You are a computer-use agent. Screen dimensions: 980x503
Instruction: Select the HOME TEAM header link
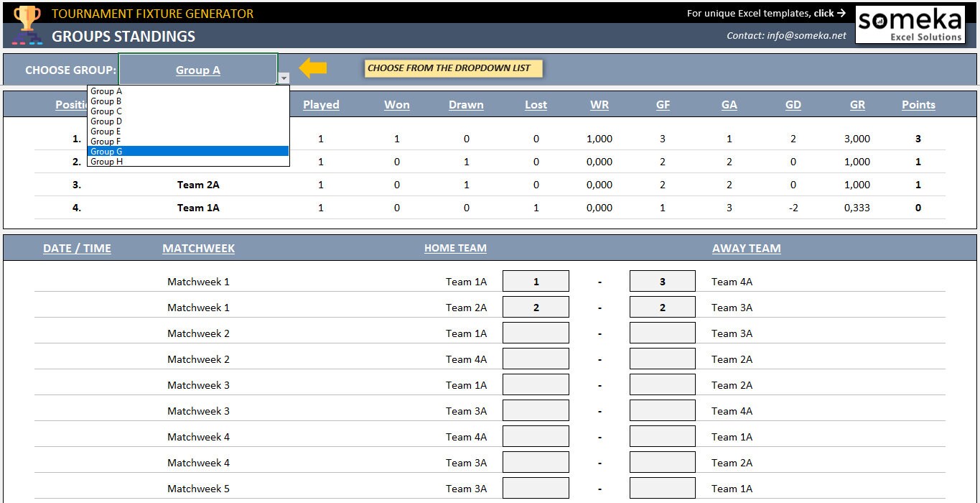455,248
